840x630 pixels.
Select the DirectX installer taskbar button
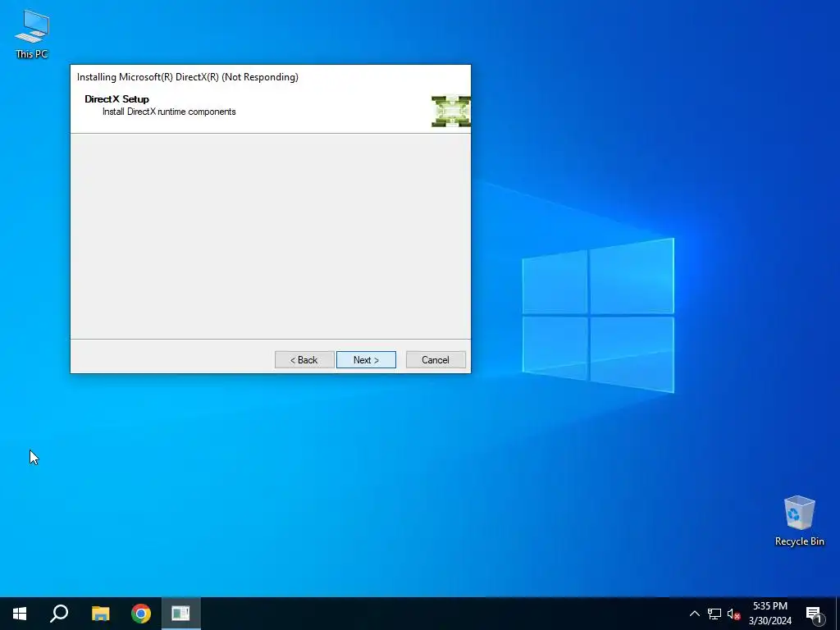pos(181,614)
